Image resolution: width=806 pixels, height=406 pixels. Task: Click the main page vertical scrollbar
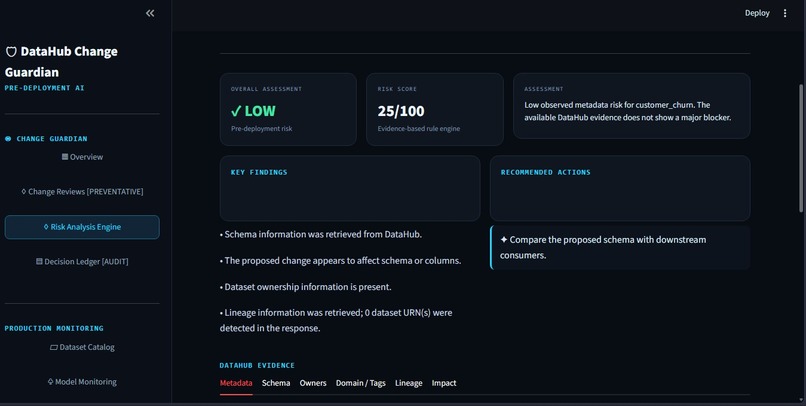tap(801, 148)
